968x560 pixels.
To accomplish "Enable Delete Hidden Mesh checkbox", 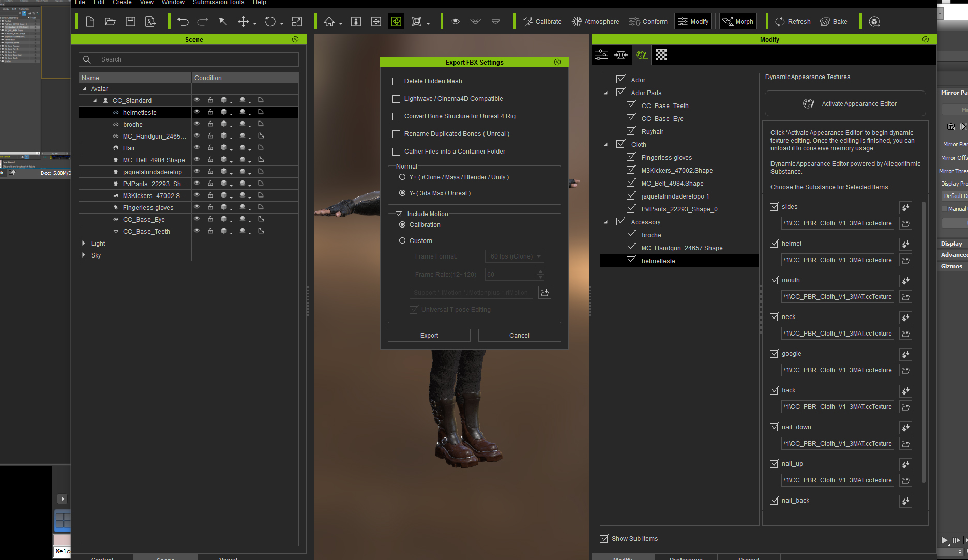I will pyautogui.click(x=397, y=81).
